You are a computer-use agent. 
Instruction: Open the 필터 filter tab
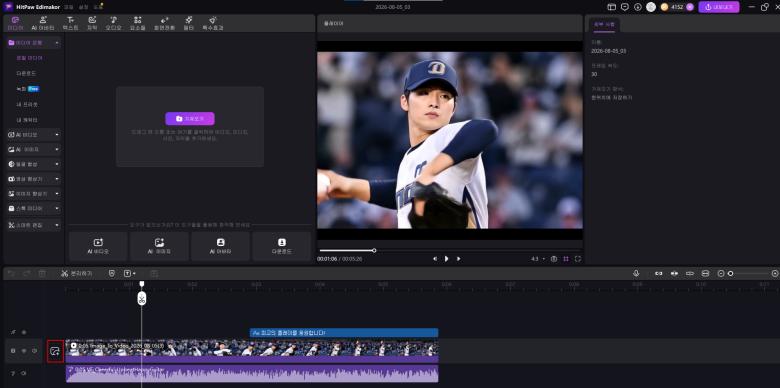189,23
